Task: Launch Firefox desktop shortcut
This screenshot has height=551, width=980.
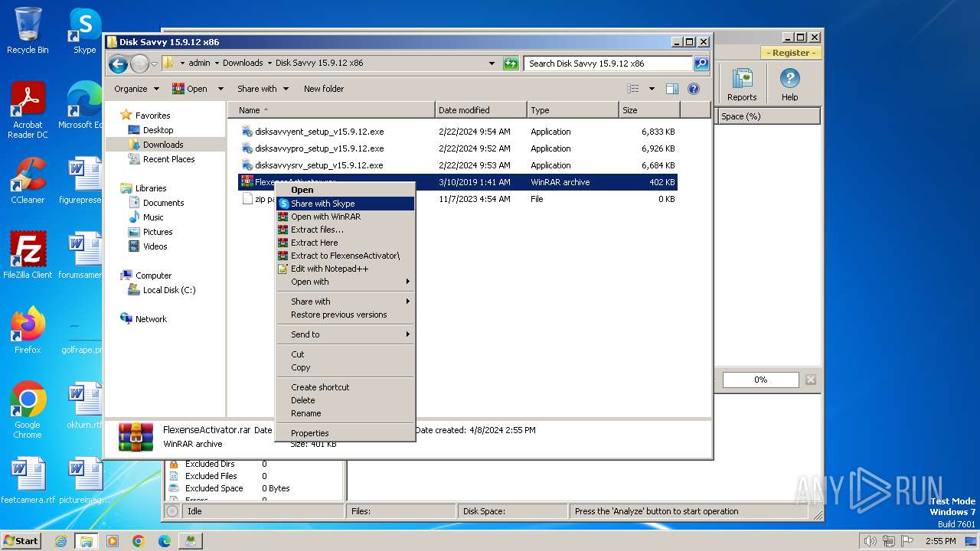Action: 28,330
